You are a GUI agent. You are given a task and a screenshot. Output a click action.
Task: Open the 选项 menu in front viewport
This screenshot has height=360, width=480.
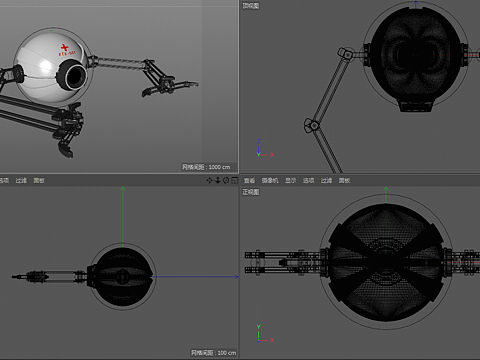(x=308, y=180)
